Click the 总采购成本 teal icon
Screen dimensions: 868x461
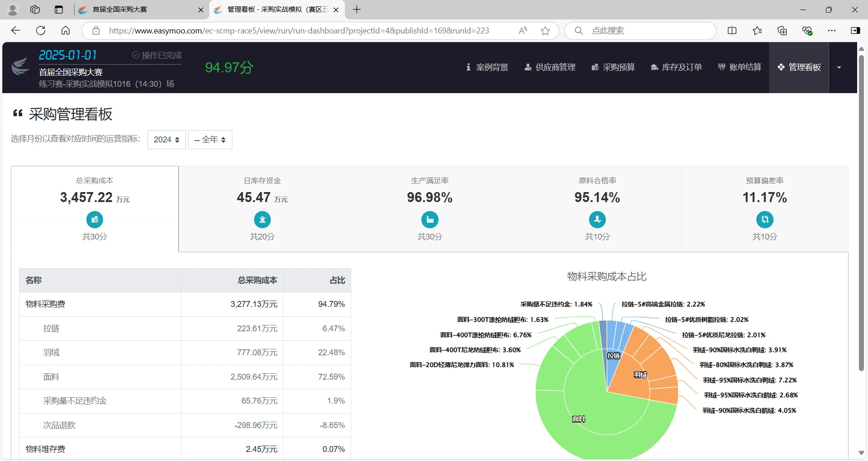coord(94,220)
